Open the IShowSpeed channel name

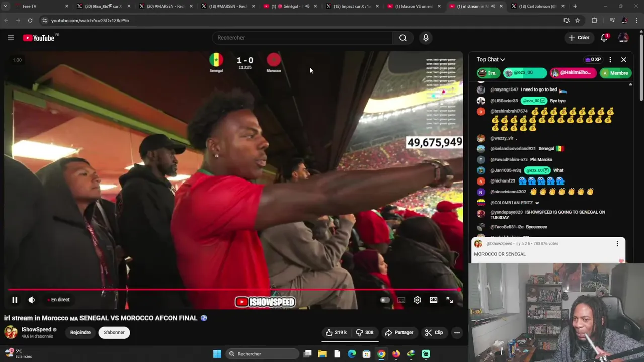(x=36, y=329)
